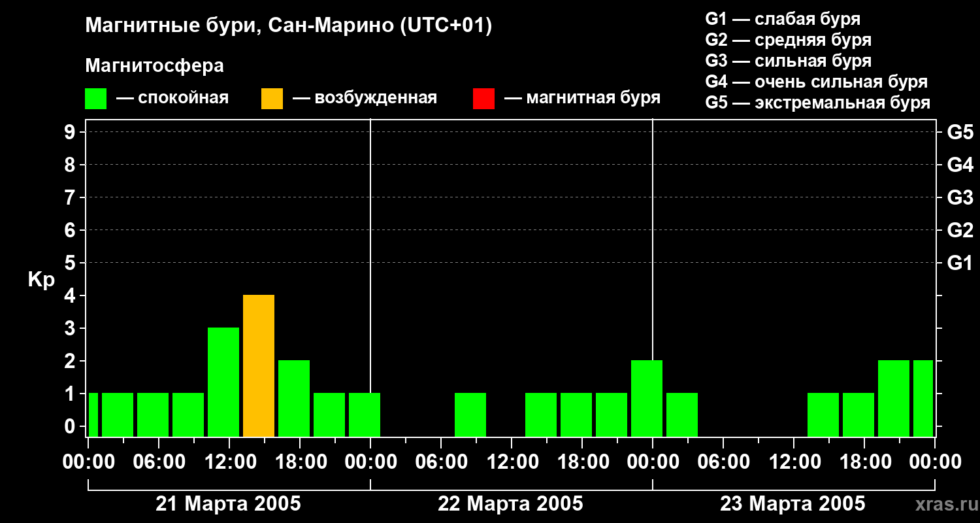Click the right-axis 'G5' level label
Screen dimensions: 980x523
[960, 132]
